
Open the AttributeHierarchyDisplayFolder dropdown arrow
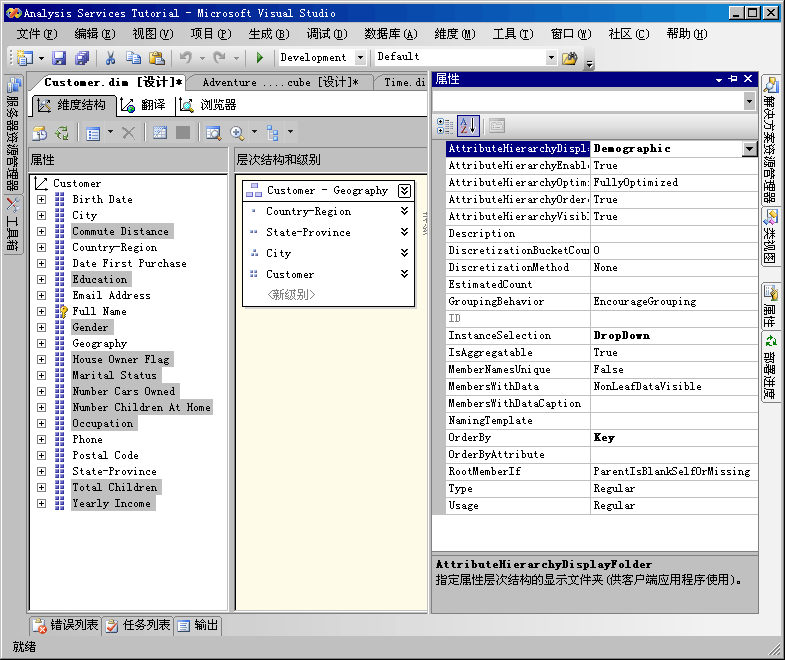coord(749,149)
